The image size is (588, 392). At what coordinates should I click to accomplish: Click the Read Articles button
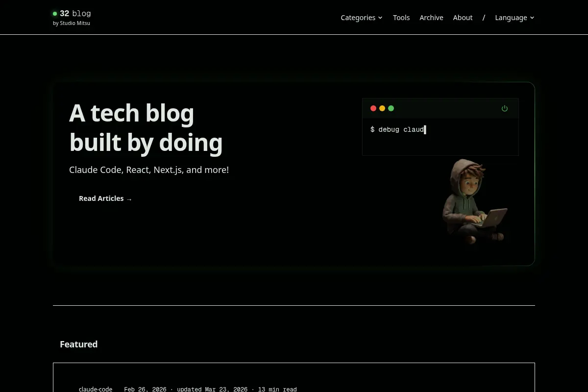point(105,198)
